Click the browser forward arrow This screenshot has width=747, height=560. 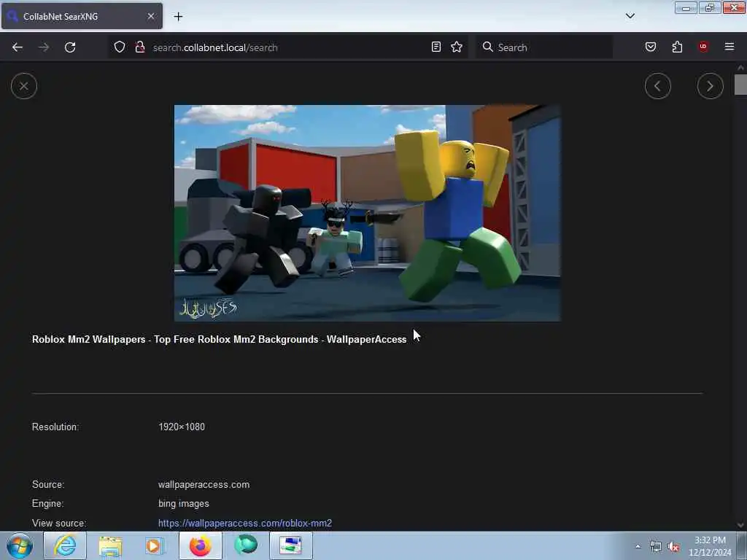point(44,47)
